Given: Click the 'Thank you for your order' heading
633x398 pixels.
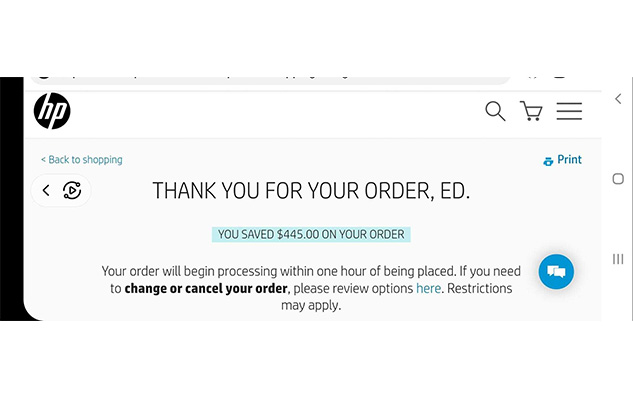Looking at the screenshot, I should point(311,191).
